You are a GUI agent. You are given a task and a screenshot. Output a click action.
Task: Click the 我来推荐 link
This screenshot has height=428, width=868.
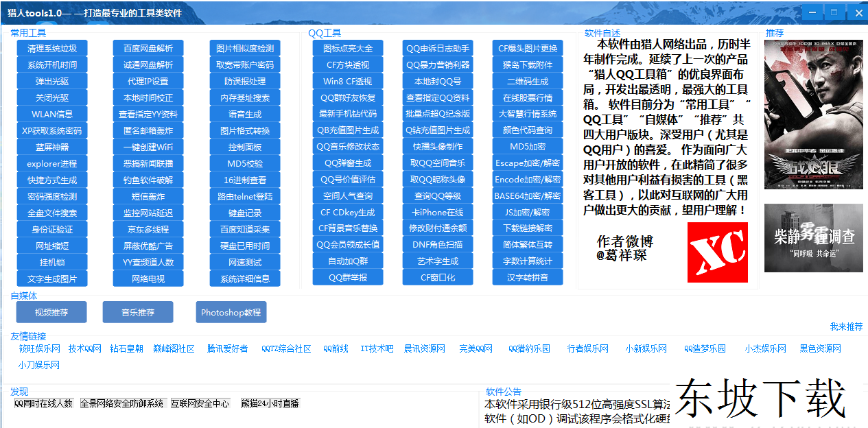(846, 326)
